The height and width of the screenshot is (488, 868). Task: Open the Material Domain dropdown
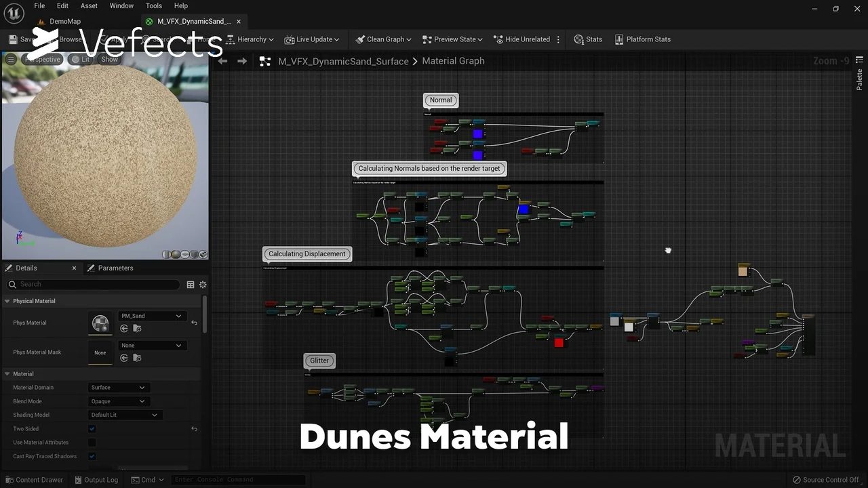tap(118, 388)
